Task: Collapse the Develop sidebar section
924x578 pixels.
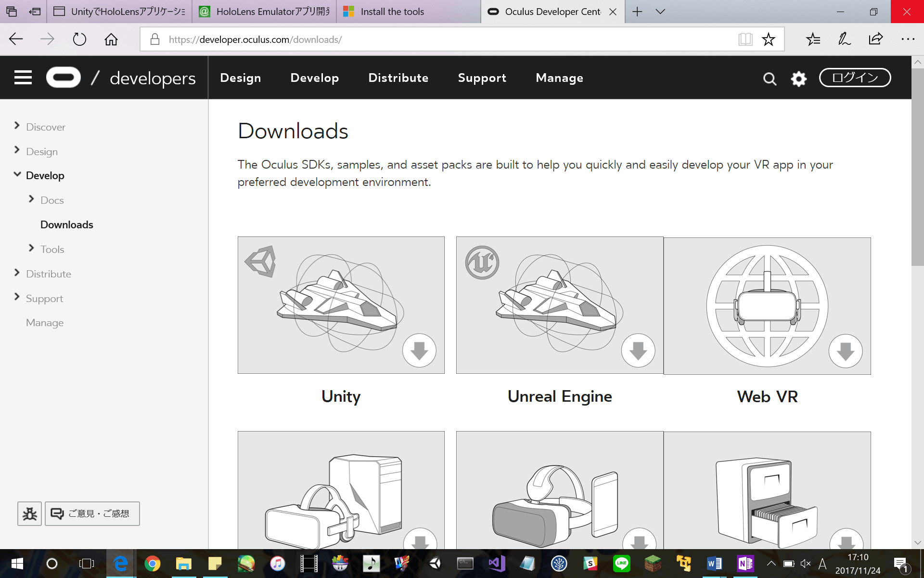Action: tap(17, 174)
